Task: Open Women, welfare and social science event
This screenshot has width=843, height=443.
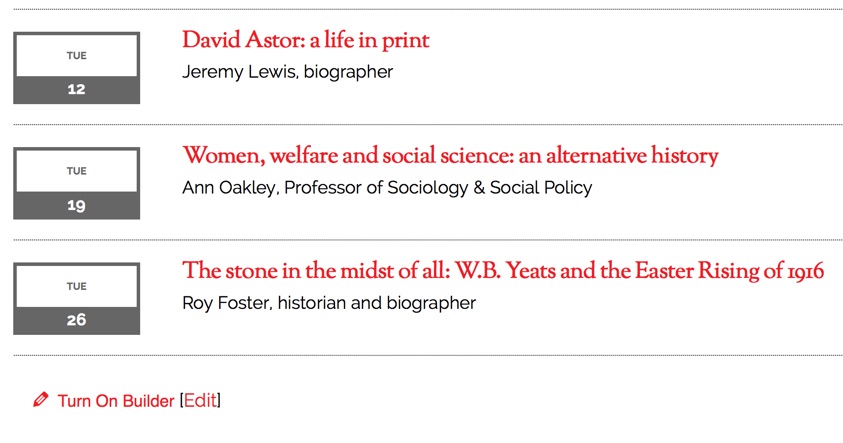Action: click(x=450, y=156)
